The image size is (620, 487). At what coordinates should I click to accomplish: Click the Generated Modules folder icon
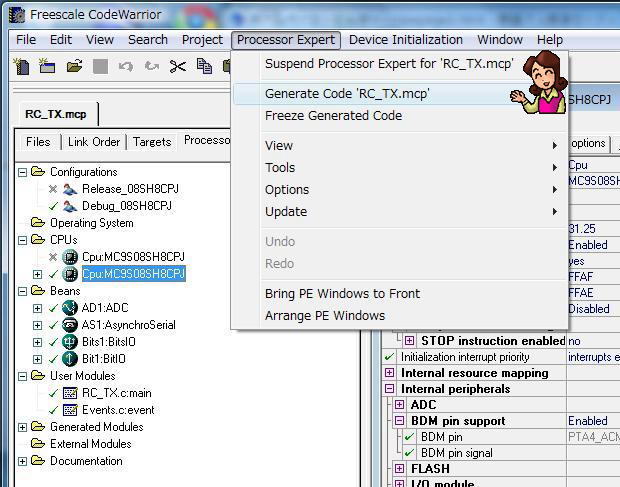38,427
